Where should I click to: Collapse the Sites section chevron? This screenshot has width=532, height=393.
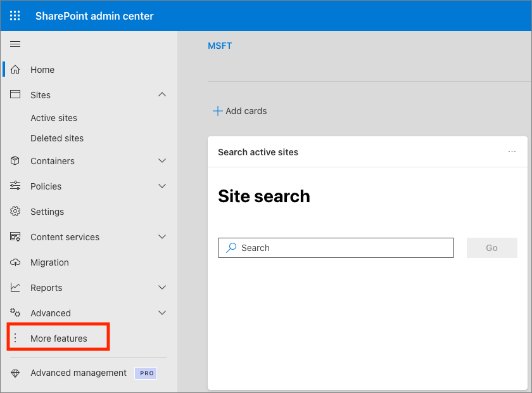click(x=162, y=94)
